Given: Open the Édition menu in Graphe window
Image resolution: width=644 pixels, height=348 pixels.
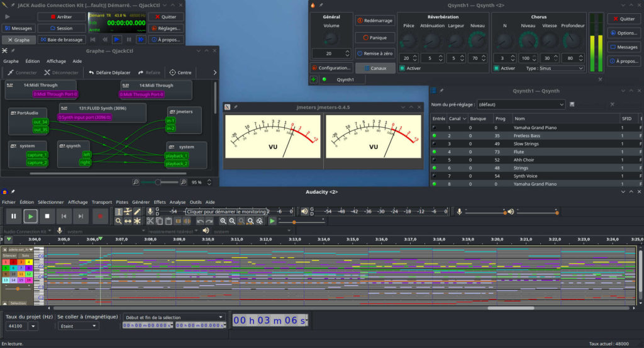Looking at the screenshot, I should (33, 61).
